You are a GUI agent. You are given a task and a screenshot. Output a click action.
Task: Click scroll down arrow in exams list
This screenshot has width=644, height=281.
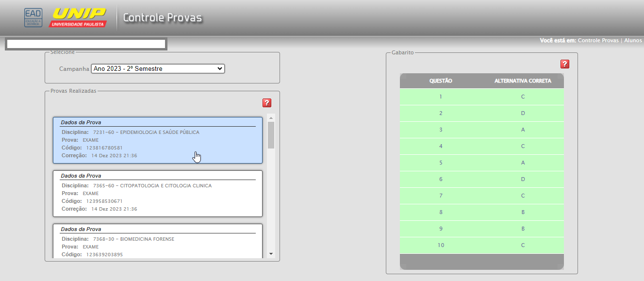click(x=271, y=254)
